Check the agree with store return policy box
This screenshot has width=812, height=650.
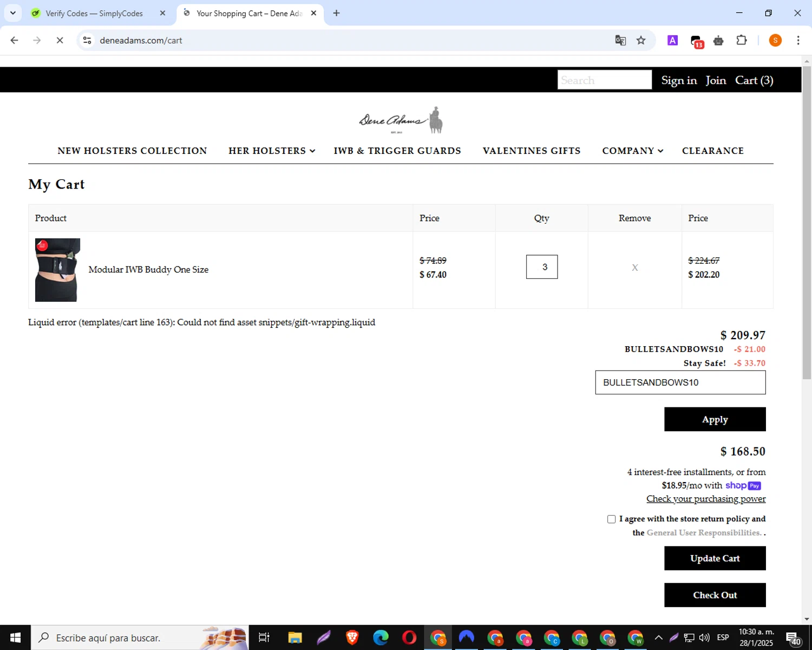(611, 519)
